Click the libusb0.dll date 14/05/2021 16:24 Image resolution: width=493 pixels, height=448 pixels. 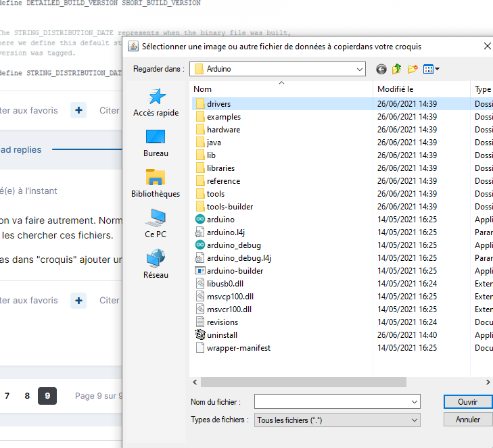click(407, 284)
